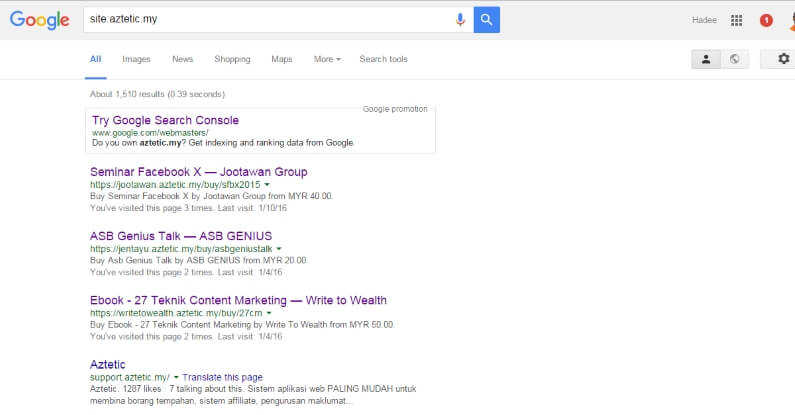The image size is (795, 415).
Task: Open the Hadee profile link
Action: click(704, 20)
